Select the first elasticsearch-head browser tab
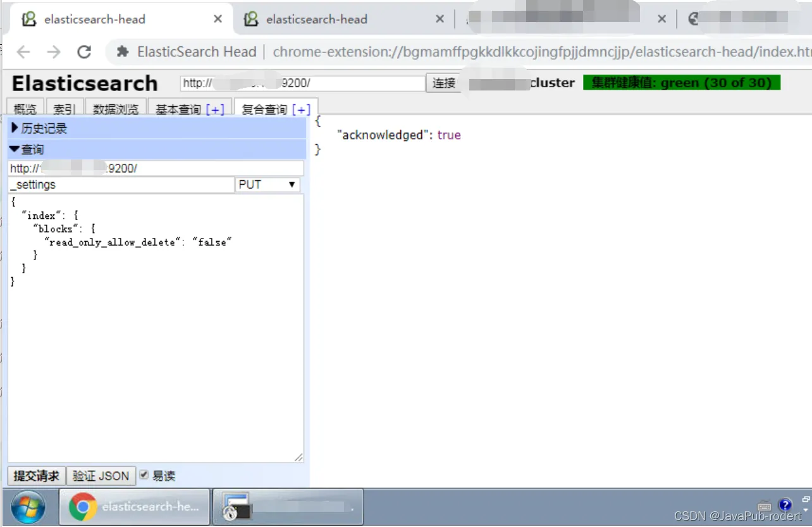Viewport: 812px width, 527px height. pos(120,19)
